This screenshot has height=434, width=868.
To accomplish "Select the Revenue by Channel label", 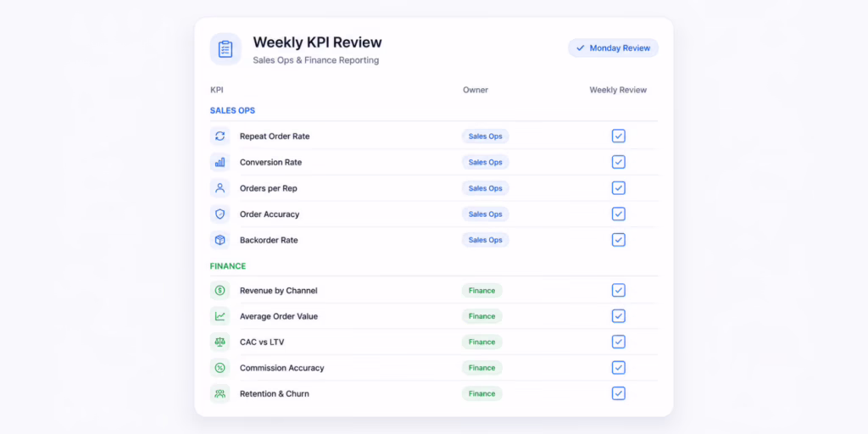I will coord(278,291).
